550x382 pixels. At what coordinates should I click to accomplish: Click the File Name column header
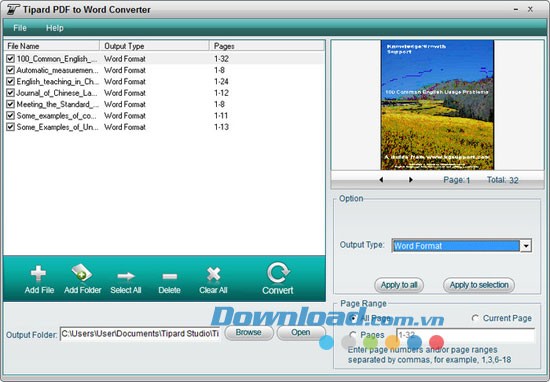click(x=52, y=46)
